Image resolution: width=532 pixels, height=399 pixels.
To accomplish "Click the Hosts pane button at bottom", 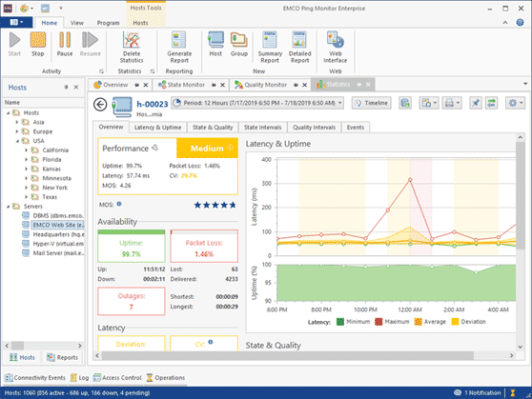I will [x=22, y=357].
